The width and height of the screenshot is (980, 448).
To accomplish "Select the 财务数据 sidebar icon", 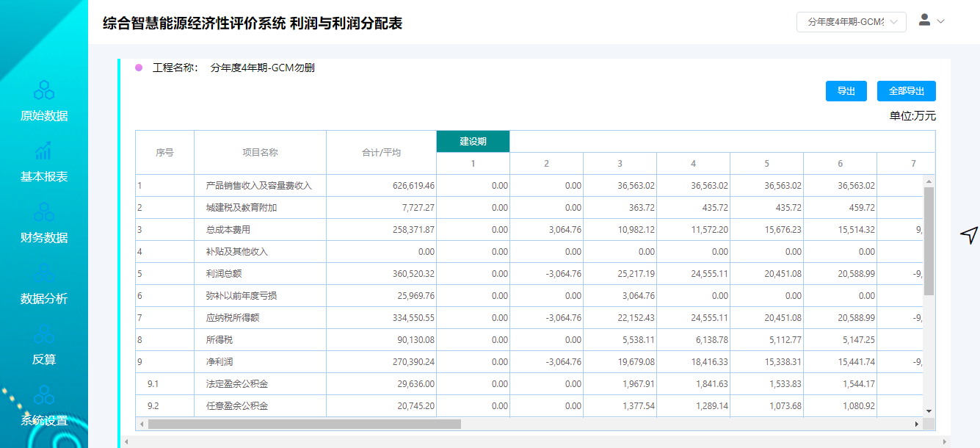I will 44,212.
